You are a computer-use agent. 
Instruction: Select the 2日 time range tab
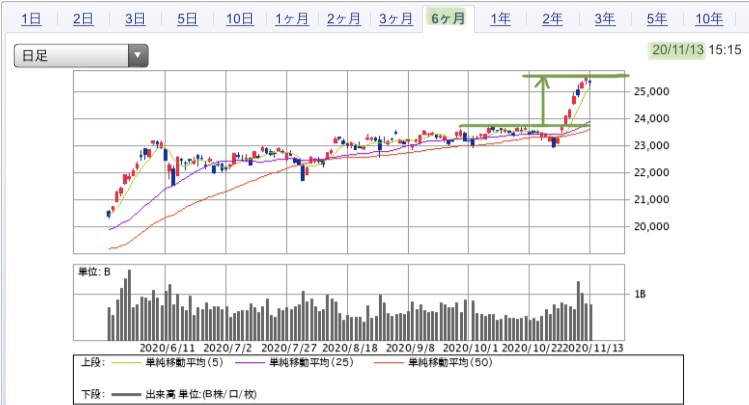pyautogui.click(x=83, y=19)
